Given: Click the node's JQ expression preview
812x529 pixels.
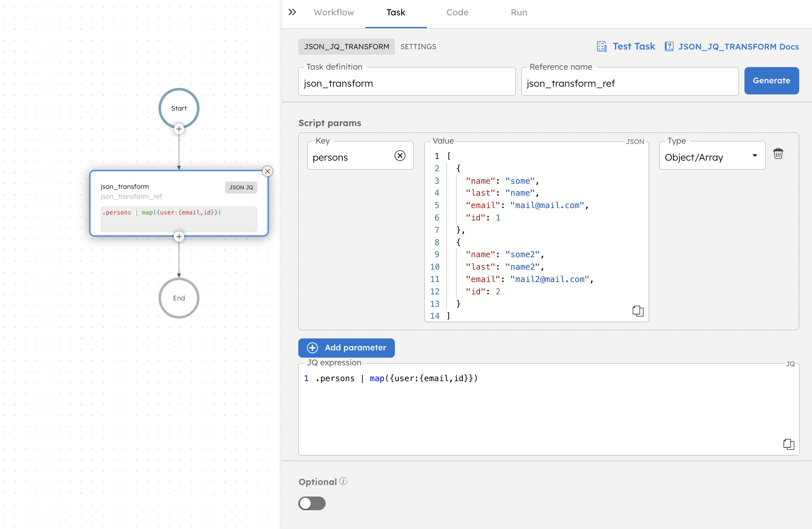Looking at the screenshot, I should point(179,219).
